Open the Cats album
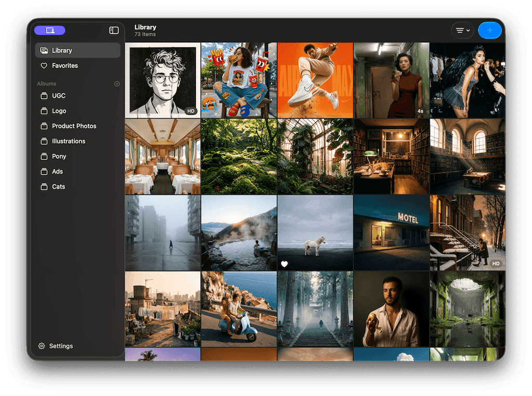This screenshot has width=532, height=396. (x=78, y=187)
